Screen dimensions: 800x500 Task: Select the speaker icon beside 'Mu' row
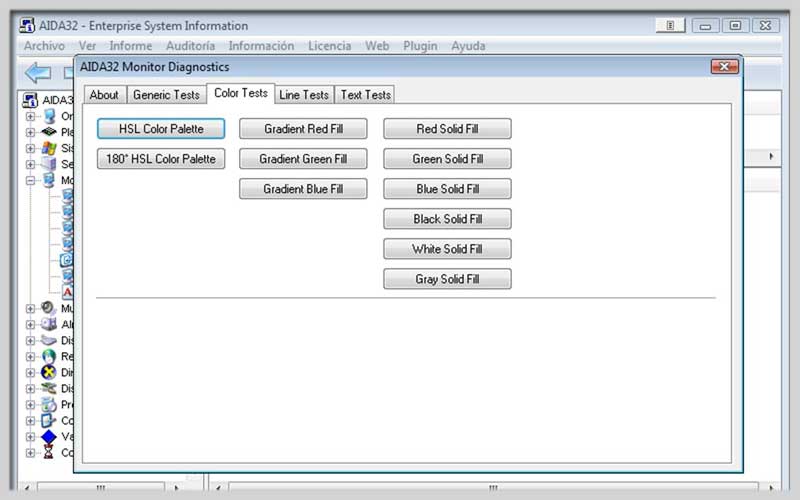pyautogui.click(x=48, y=308)
